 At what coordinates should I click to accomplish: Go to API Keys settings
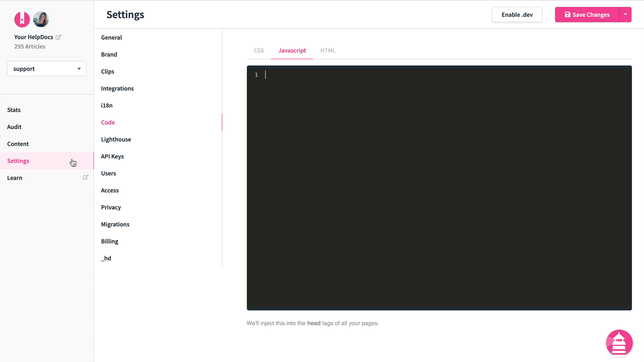(158, 156)
